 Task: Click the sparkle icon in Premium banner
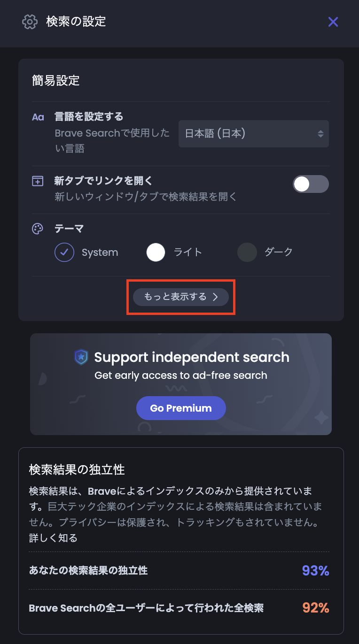tap(321, 417)
